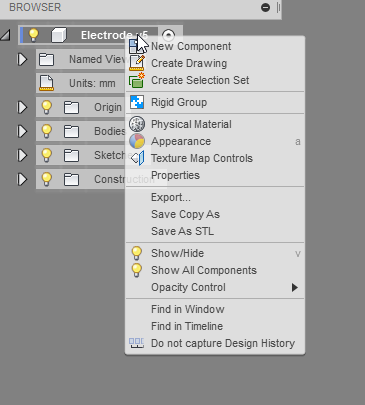Click the Texture Map Controls icon
365x405 pixels.
coord(137,158)
